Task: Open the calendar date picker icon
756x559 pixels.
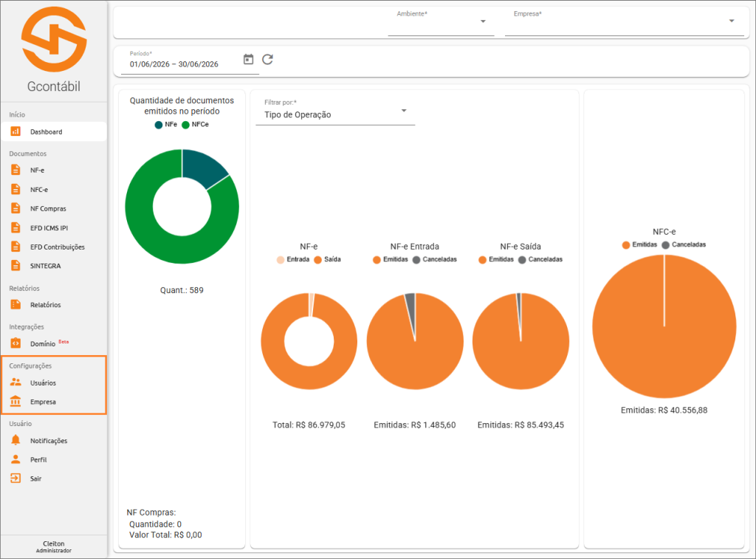Action: tap(248, 59)
